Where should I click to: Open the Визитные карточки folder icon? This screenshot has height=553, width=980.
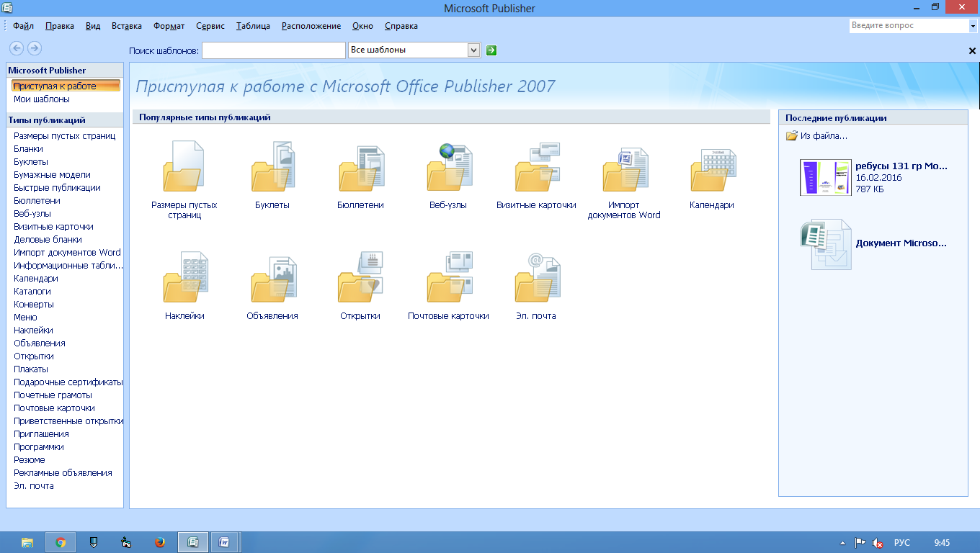(537, 166)
